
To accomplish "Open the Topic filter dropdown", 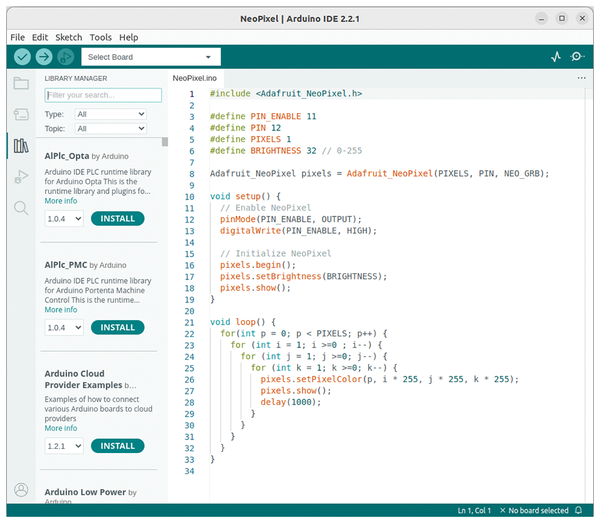I will [110, 129].
